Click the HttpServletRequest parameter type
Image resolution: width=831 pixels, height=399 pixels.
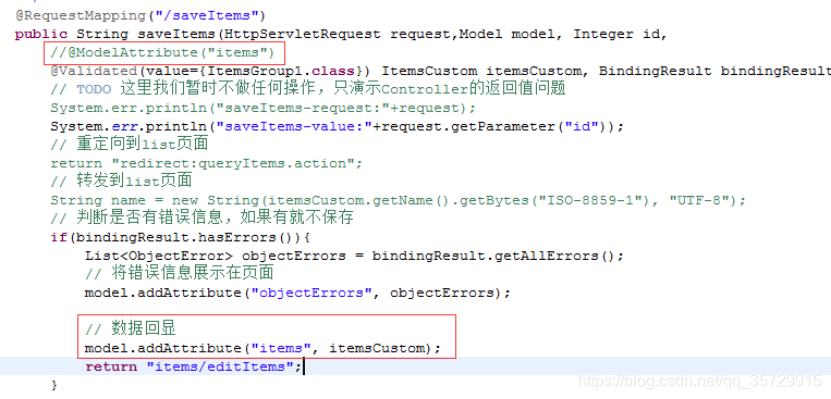(302, 34)
